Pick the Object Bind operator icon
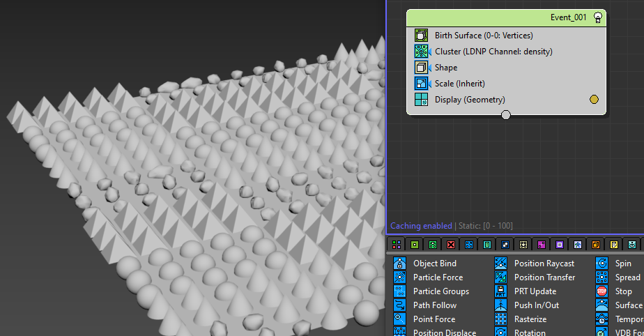Screen dimensions: 644x336 tap(399, 264)
